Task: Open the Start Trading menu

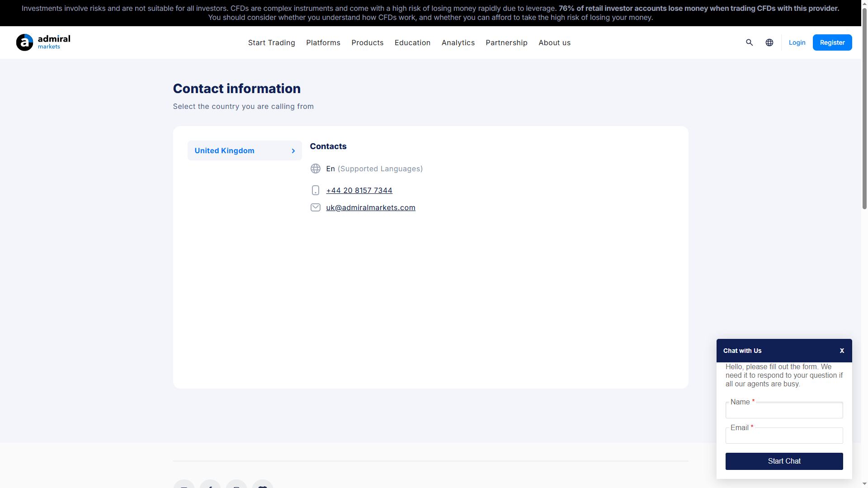Action: pyautogui.click(x=271, y=42)
